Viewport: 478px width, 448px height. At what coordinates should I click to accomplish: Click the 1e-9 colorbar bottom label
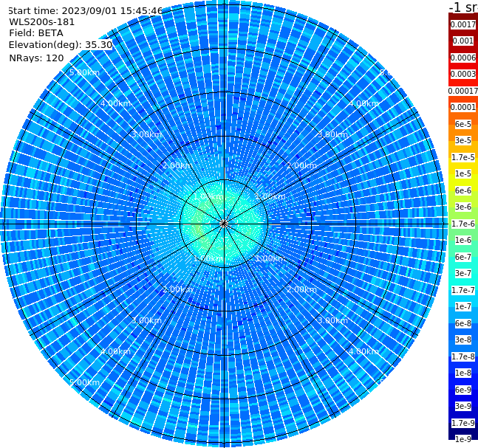click(463, 439)
